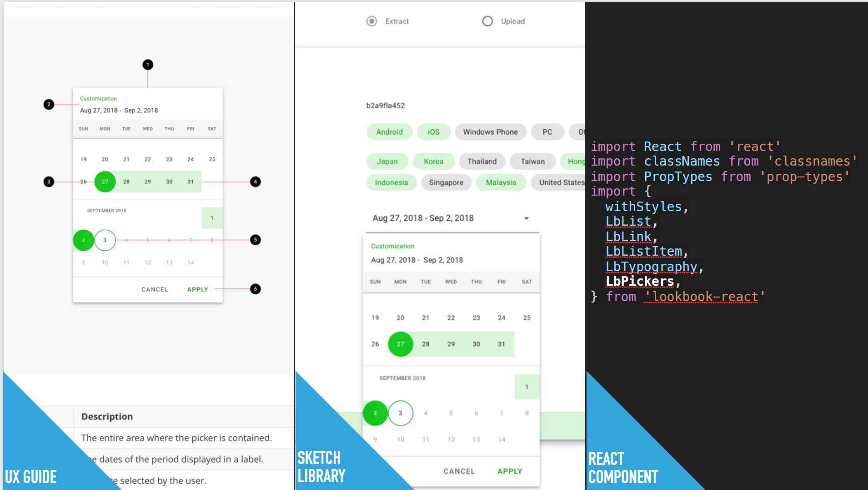Toggle the Thailand country chip
The width and height of the screenshot is (868, 490).
pos(482,162)
